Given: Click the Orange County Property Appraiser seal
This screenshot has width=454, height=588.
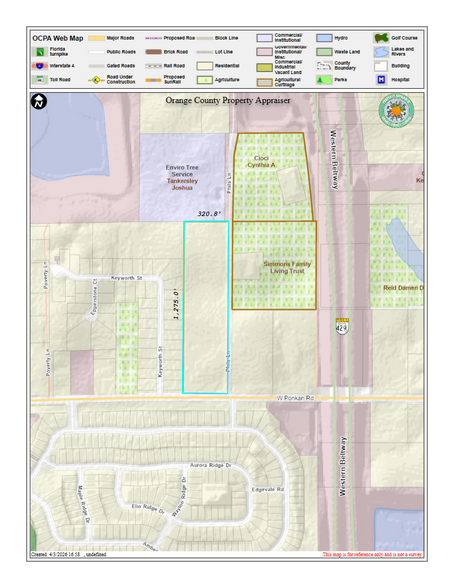Looking at the screenshot, I should tap(396, 111).
